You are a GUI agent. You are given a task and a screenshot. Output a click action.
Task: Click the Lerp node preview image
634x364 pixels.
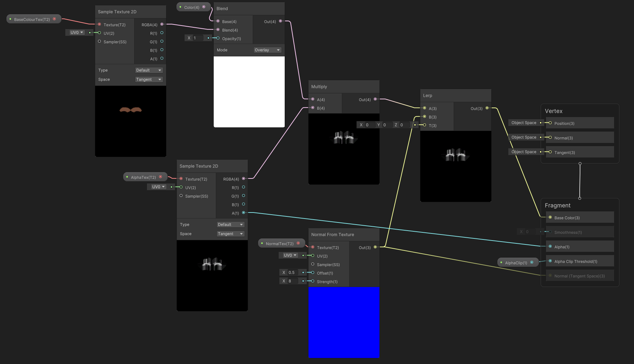(x=456, y=166)
